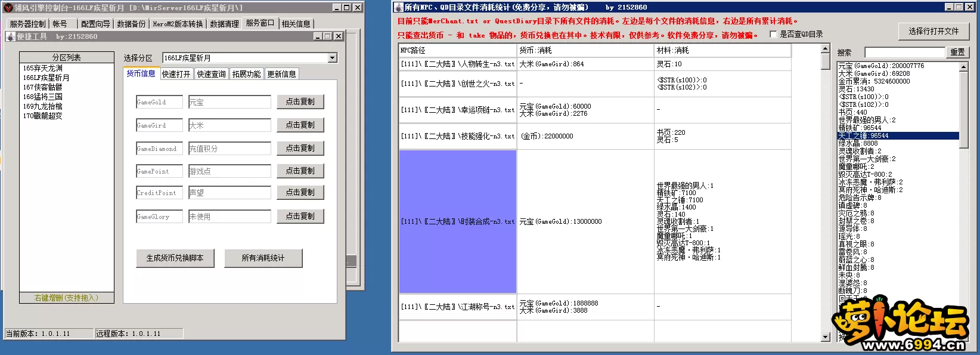The width and height of the screenshot is (980, 355).
Task: Select 元宝(GameGold):200007776 in totals list
Action: click(x=881, y=66)
